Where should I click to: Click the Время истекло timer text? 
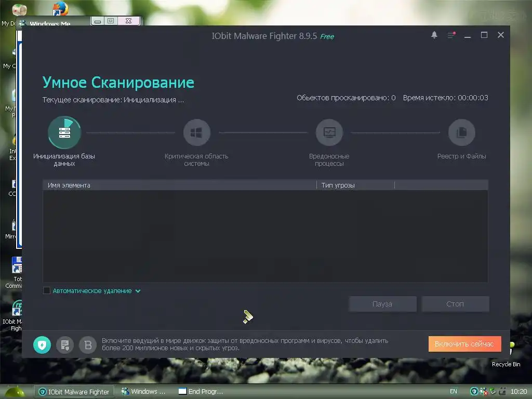(x=445, y=98)
